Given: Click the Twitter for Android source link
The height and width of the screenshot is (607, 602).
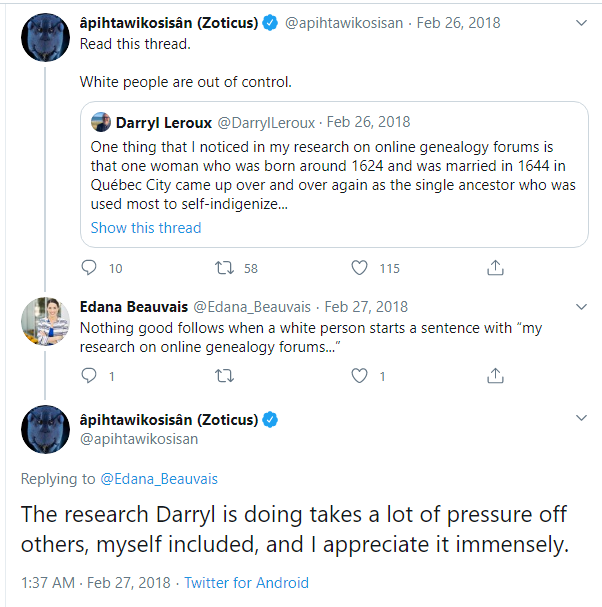Looking at the screenshot, I should [248, 583].
